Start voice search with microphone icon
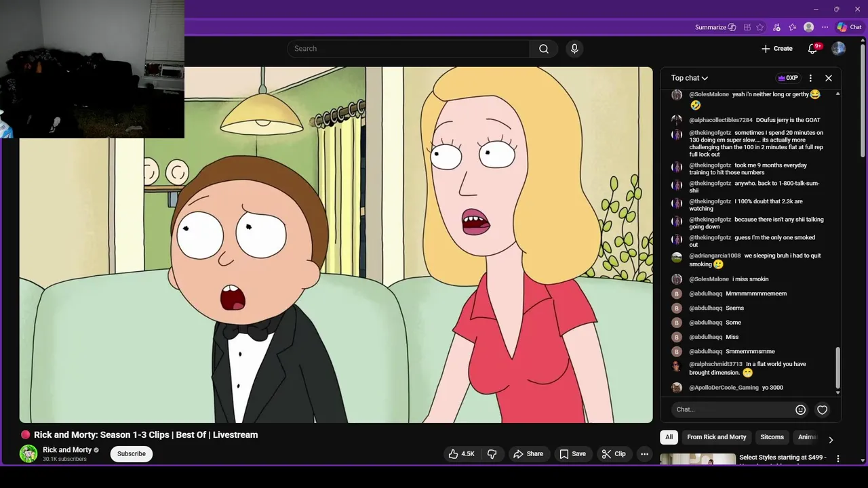The width and height of the screenshot is (868, 488). [574, 49]
